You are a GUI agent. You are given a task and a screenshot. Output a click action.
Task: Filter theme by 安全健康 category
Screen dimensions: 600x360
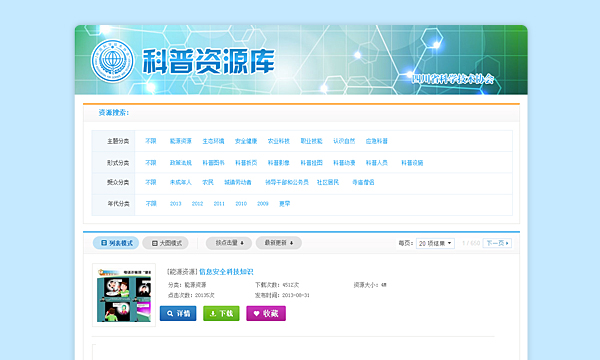click(246, 141)
